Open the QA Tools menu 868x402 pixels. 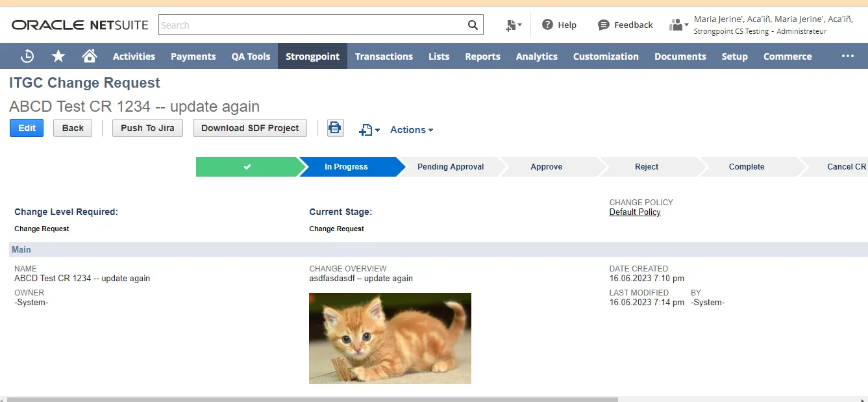click(251, 57)
